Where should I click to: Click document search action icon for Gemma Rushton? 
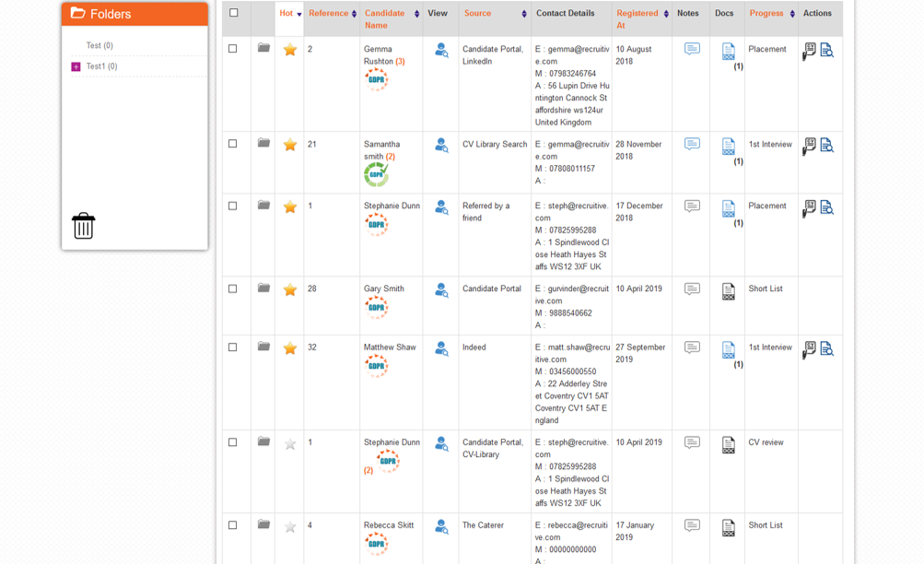tap(826, 51)
